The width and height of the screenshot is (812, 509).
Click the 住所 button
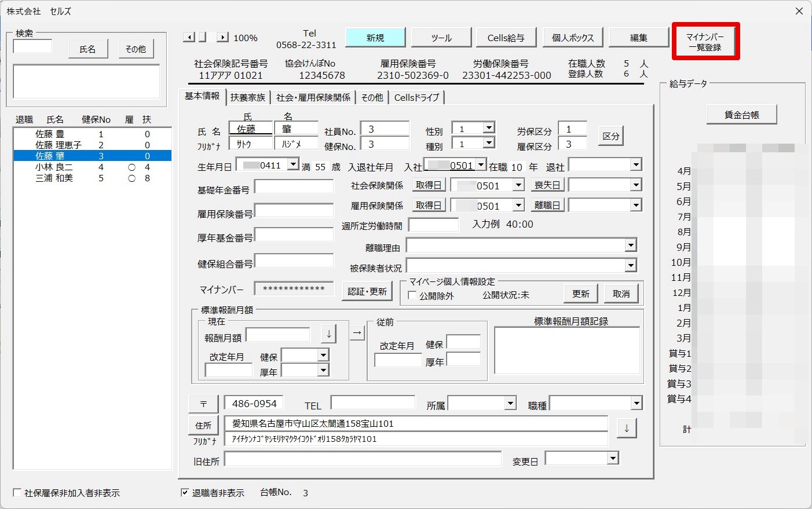pyautogui.click(x=203, y=425)
